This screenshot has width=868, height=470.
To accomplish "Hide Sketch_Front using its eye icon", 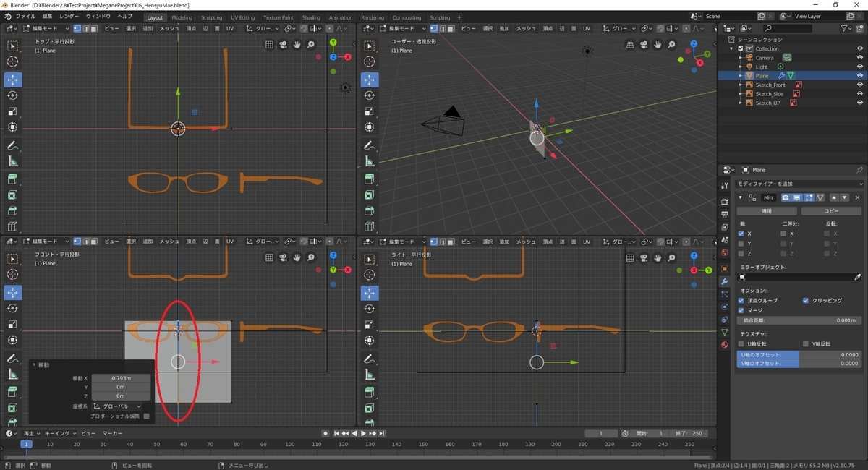I will pyautogui.click(x=860, y=85).
